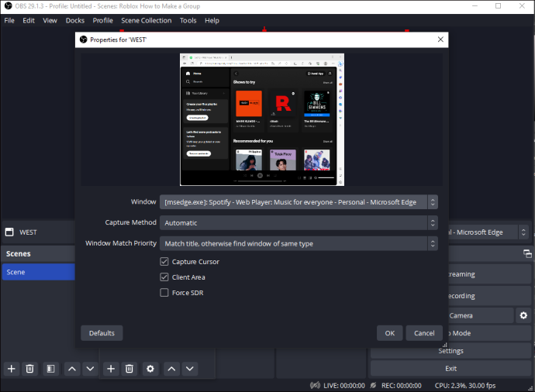Remove selected scene using trash icon
This screenshot has height=392, width=535.
(x=29, y=369)
